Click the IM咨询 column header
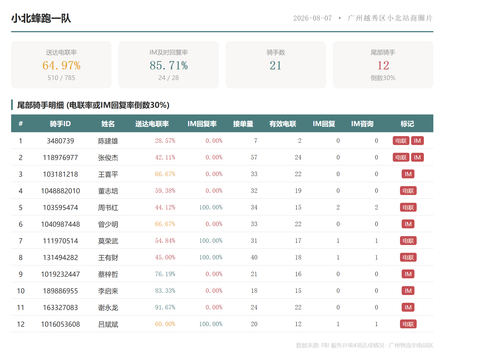This screenshot has height=360, width=500. pyautogui.click(x=362, y=124)
